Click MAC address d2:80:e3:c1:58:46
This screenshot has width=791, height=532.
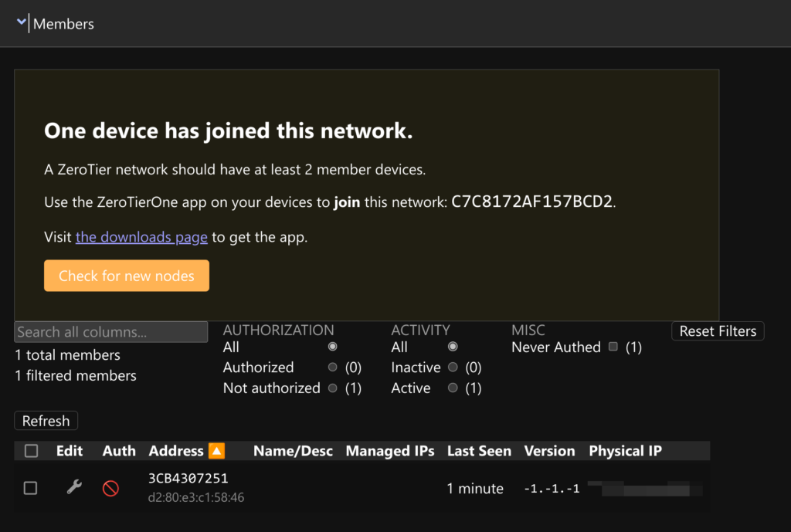[196, 498]
